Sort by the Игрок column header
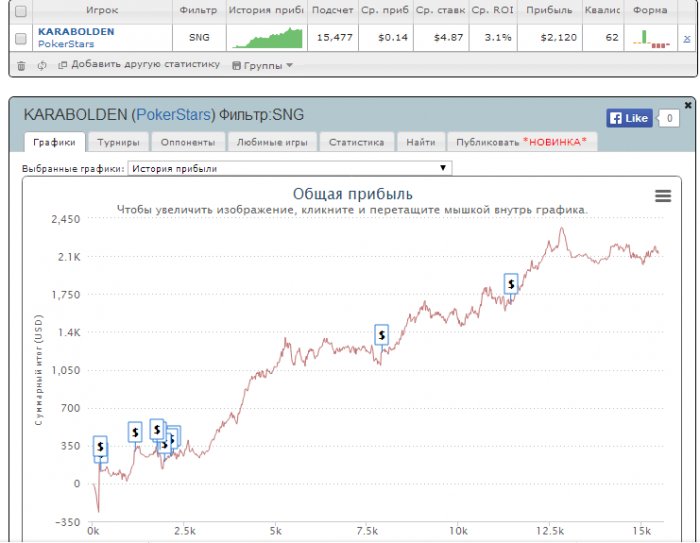The height and width of the screenshot is (543, 700). 102,10
